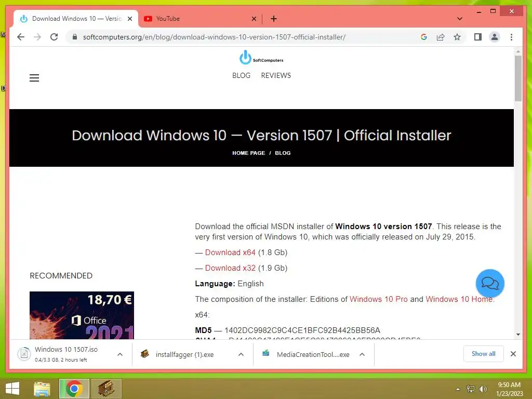Share this page via share icon
The image size is (532, 399).
tap(441, 37)
